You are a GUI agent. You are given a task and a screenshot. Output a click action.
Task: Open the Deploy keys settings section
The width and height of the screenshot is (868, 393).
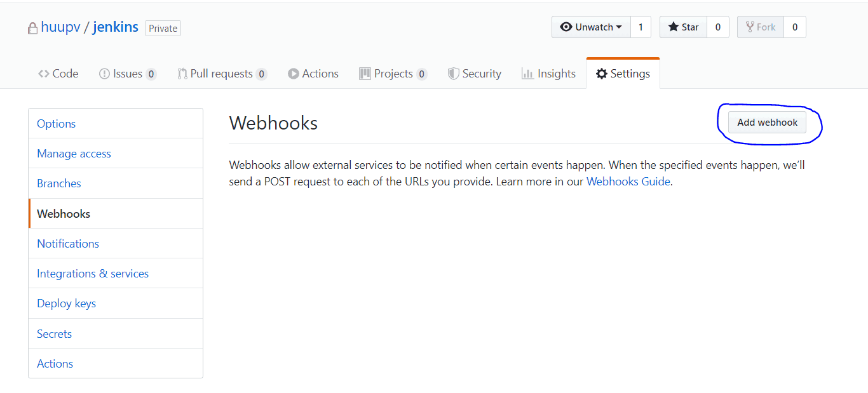click(x=66, y=303)
